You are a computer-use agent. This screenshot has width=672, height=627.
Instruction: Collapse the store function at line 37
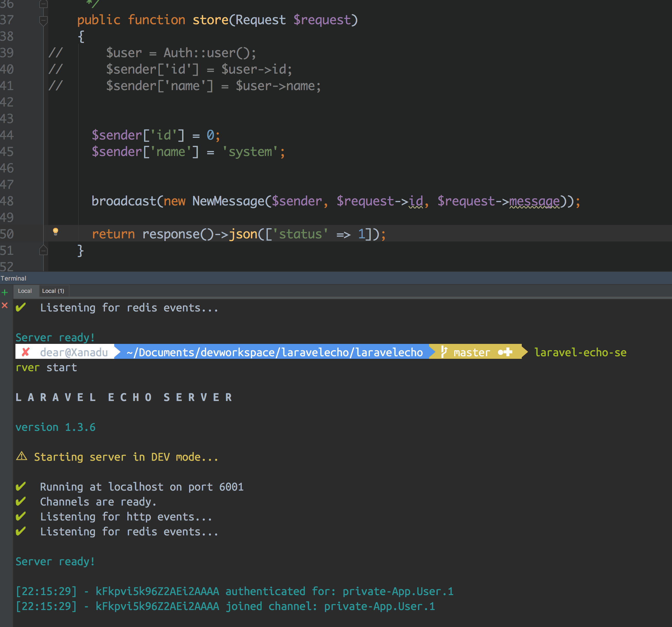43,21
